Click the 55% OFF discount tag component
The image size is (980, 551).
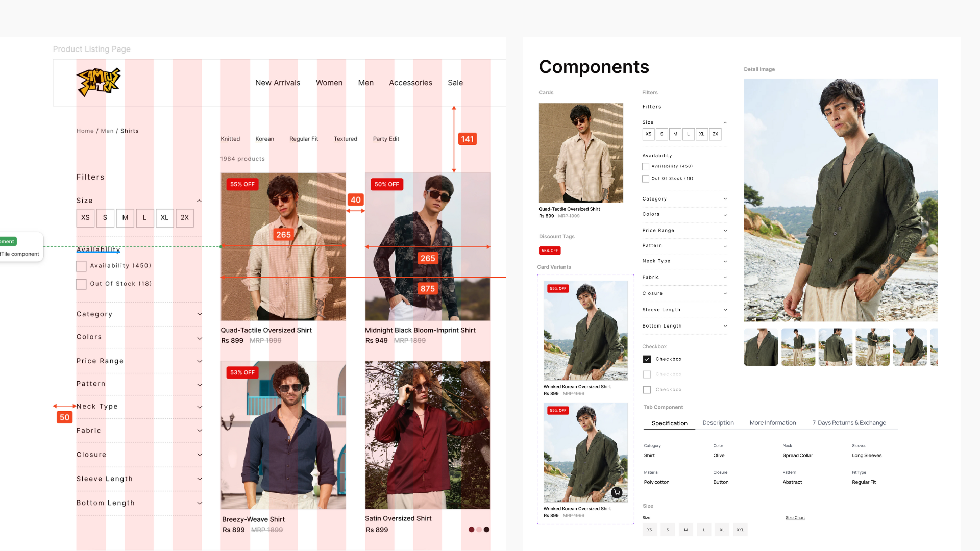(x=550, y=251)
